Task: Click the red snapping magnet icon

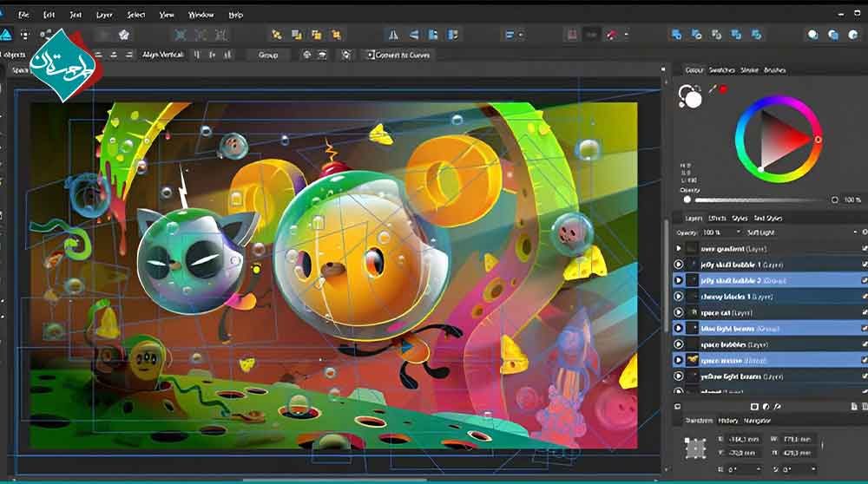Action: (x=612, y=35)
